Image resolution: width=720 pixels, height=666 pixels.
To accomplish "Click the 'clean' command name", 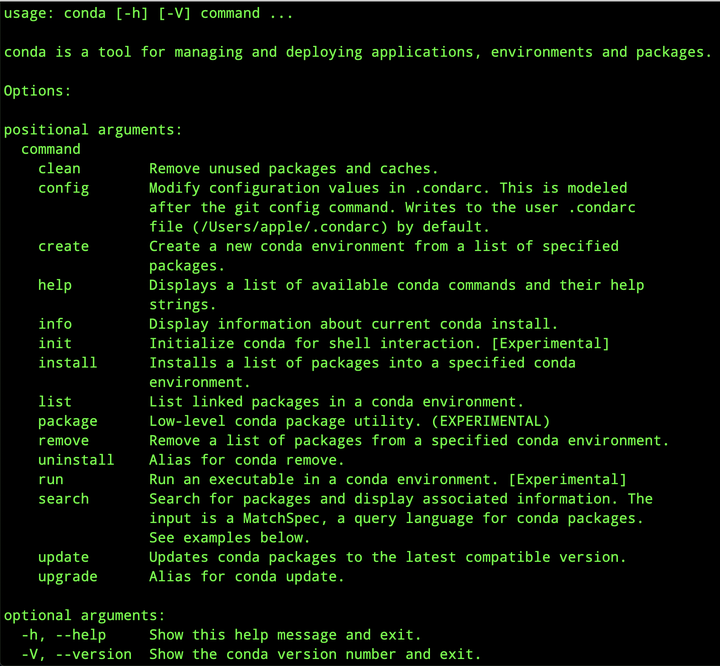I will (x=59, y=168).
